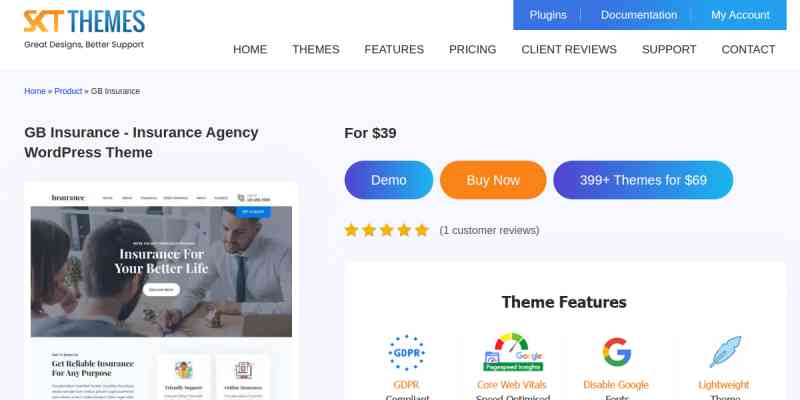
Task: Click the Friendly Support icon in preview
Action: (184, 370)
